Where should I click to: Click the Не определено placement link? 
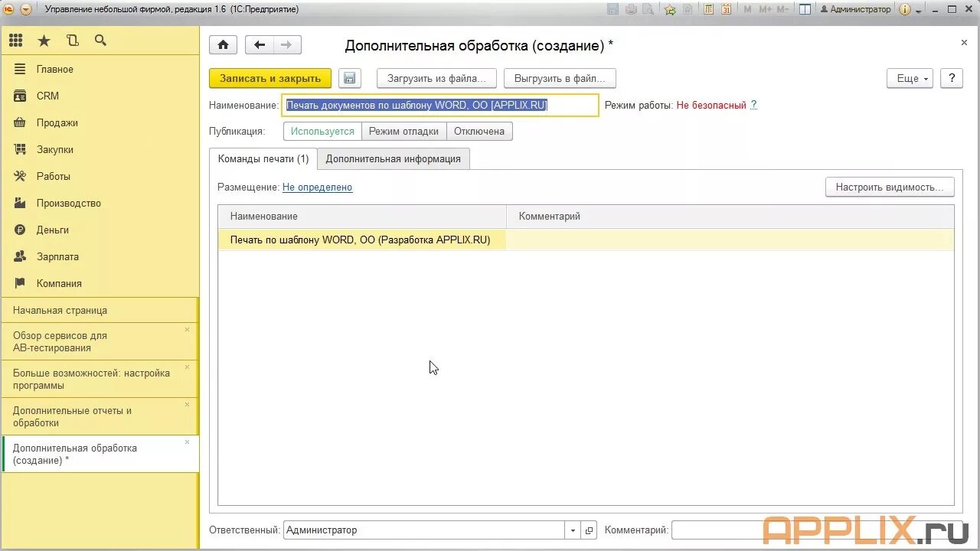[317, 187]
